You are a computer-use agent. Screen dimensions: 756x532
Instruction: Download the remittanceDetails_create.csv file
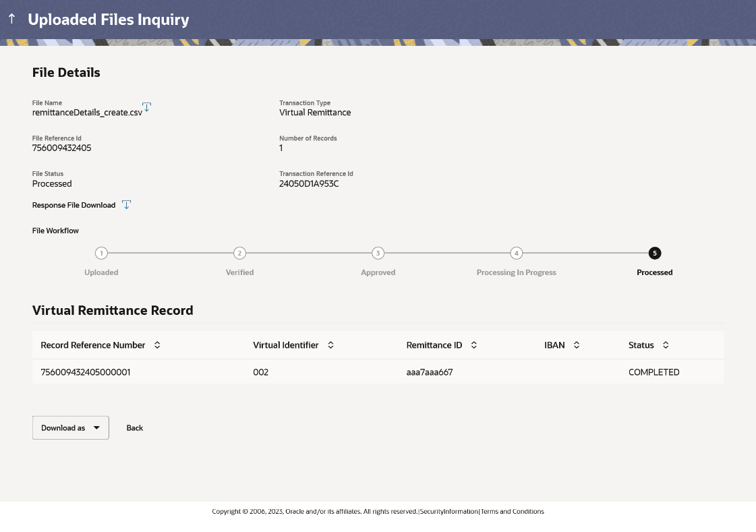(147, 107)
